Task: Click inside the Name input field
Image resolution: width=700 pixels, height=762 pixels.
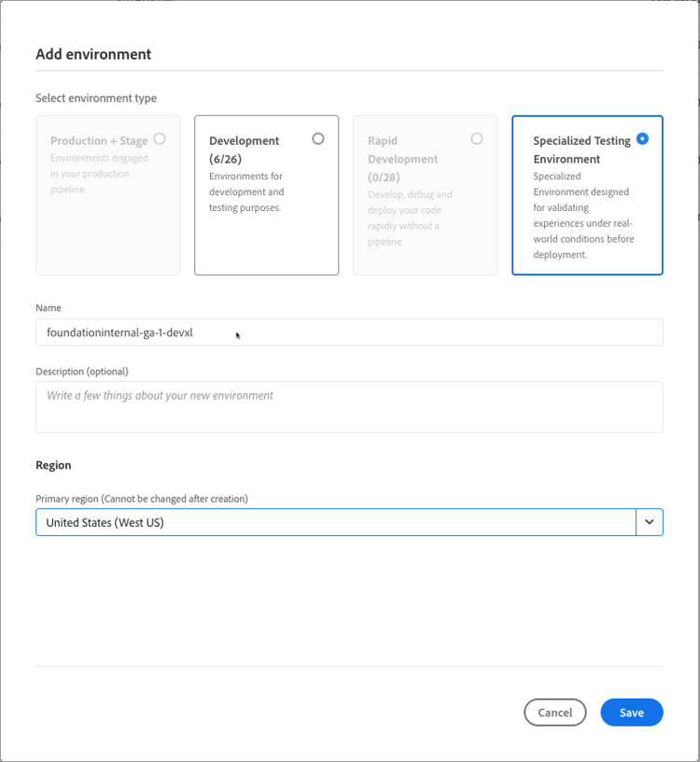Action: (x=349, y=332)
